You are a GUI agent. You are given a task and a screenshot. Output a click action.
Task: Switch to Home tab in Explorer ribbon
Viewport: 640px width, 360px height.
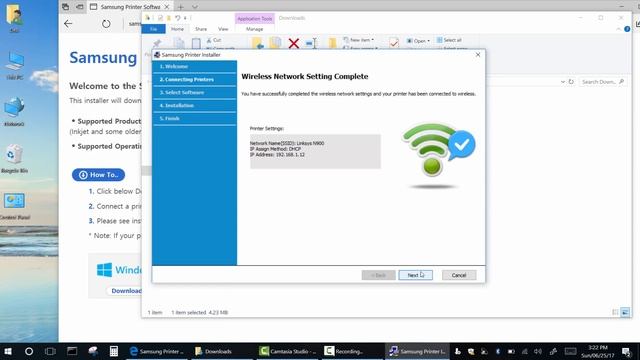coord(177,29)
